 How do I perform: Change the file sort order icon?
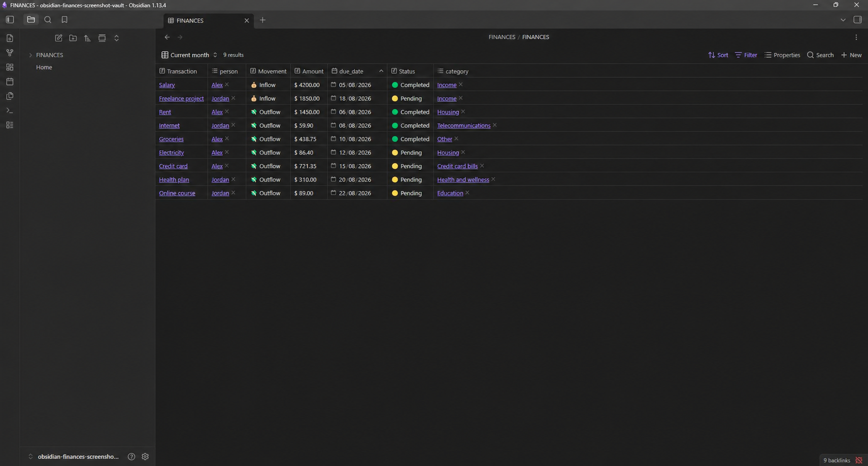click(x=87, y=38)
